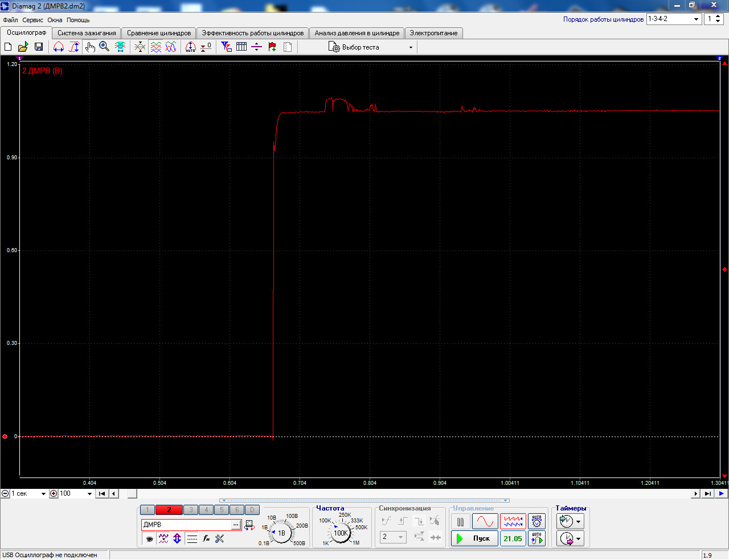Select channel 3 button
The height and width of the screenshot is (560, 729).
191,510
